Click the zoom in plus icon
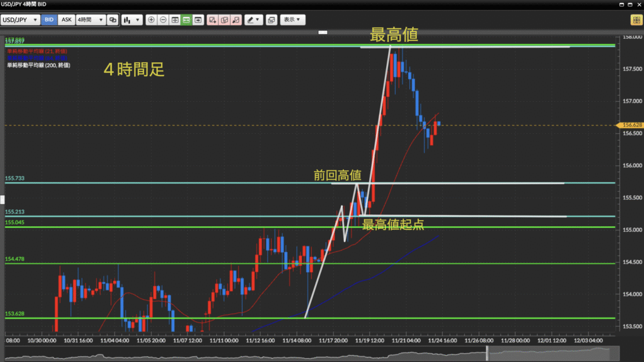 click(x=151, y=20)
